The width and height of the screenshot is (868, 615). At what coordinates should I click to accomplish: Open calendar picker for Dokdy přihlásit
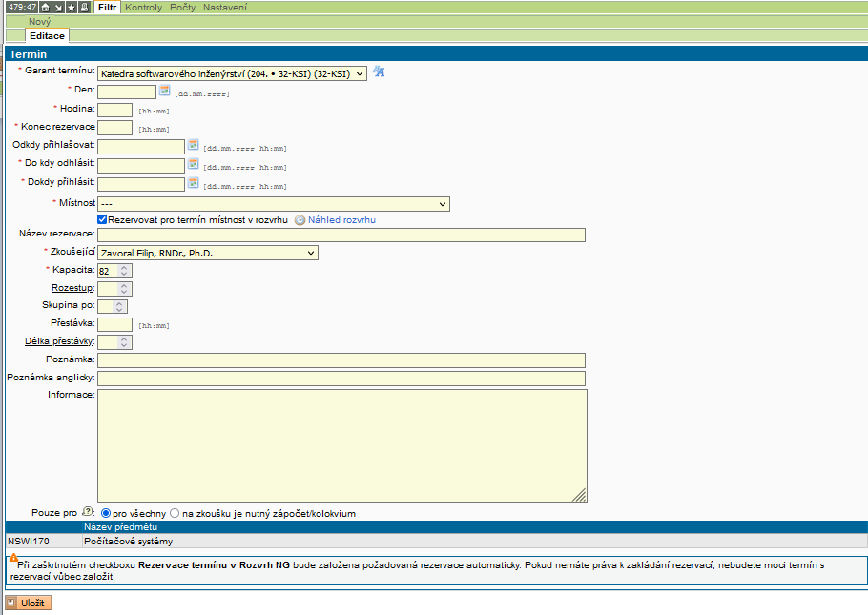coord(193,182)
